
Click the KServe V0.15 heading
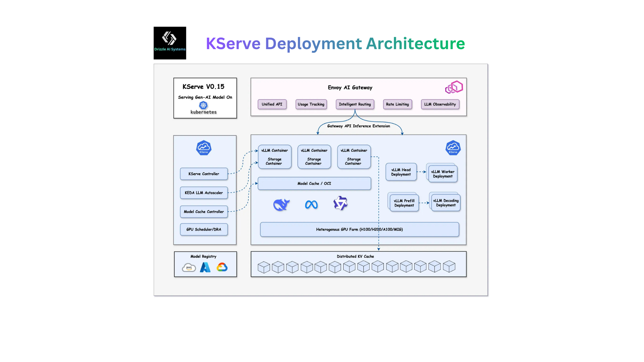click(204, 87)
